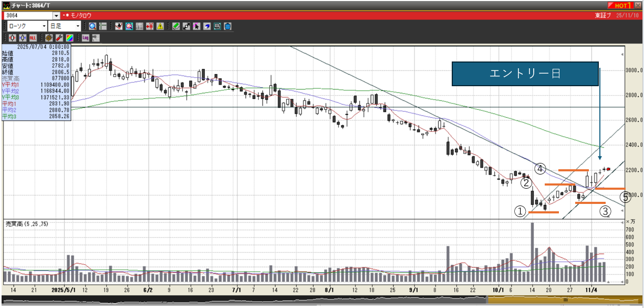Expand chart width with red arrows icon
Image resolution: width=644 pixels, height=308 pixels.
[13, 38]
